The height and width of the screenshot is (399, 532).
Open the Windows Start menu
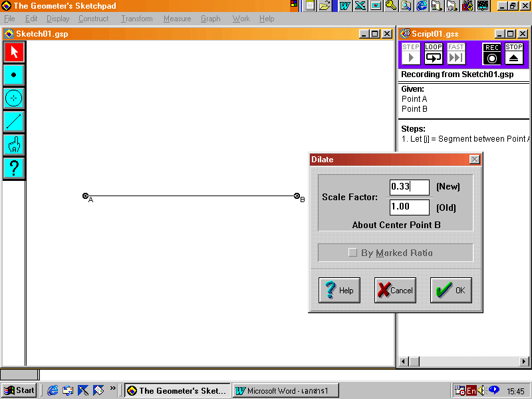click(19, 390)
